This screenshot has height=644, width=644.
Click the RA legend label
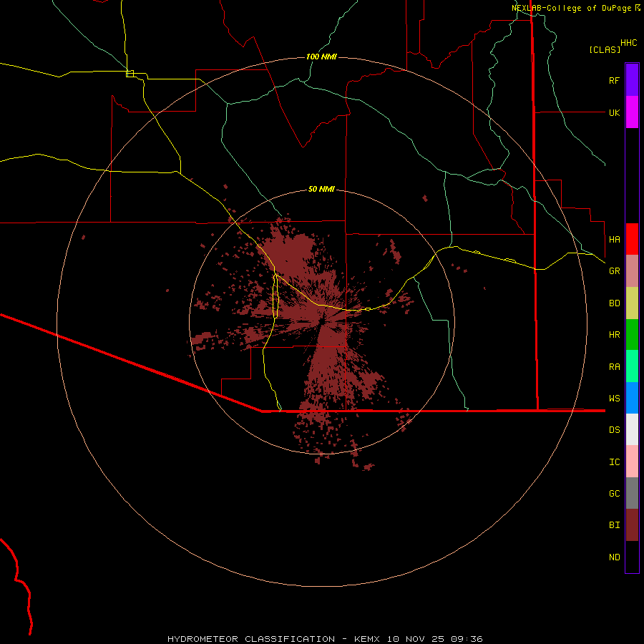coord(614,367)
